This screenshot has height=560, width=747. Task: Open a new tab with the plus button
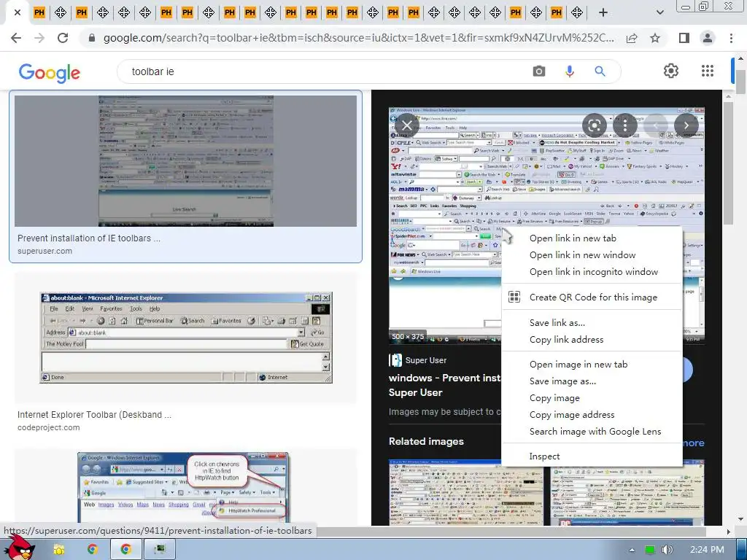tap(603, 12)
